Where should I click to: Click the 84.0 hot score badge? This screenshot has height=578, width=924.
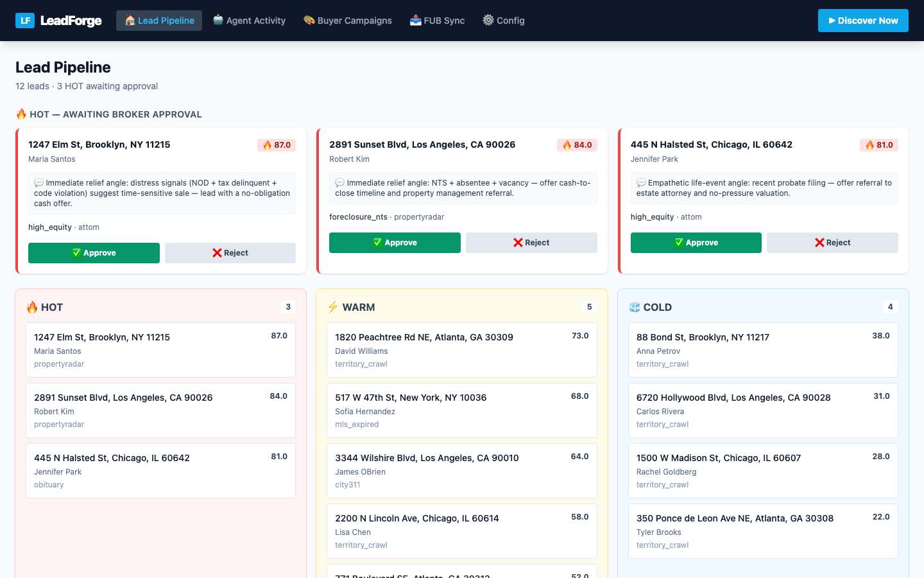(x=577, y=145)
